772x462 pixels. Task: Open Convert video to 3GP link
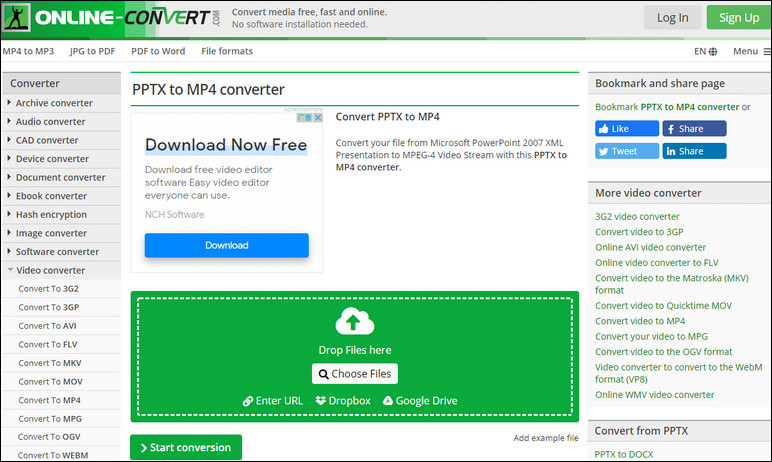(x=639, y=232)
